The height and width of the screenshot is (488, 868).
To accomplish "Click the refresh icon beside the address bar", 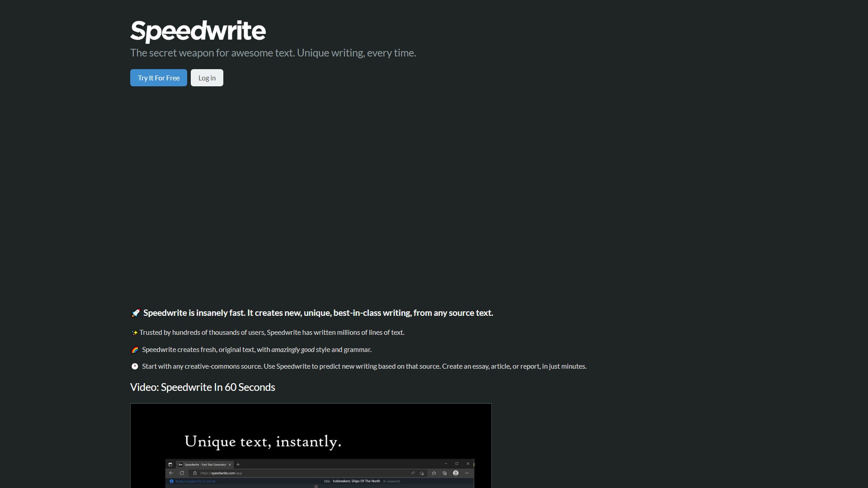I will (x=182, y=473).
